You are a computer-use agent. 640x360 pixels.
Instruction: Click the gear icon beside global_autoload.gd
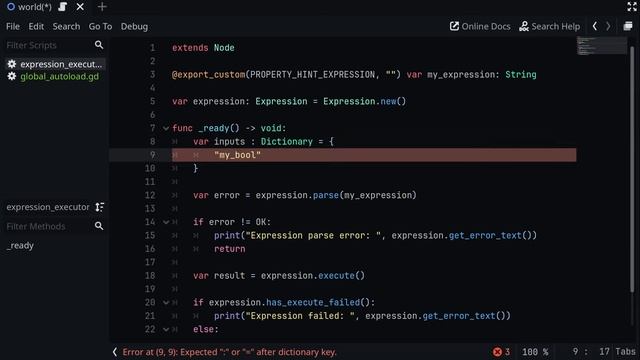click(12, 76)
